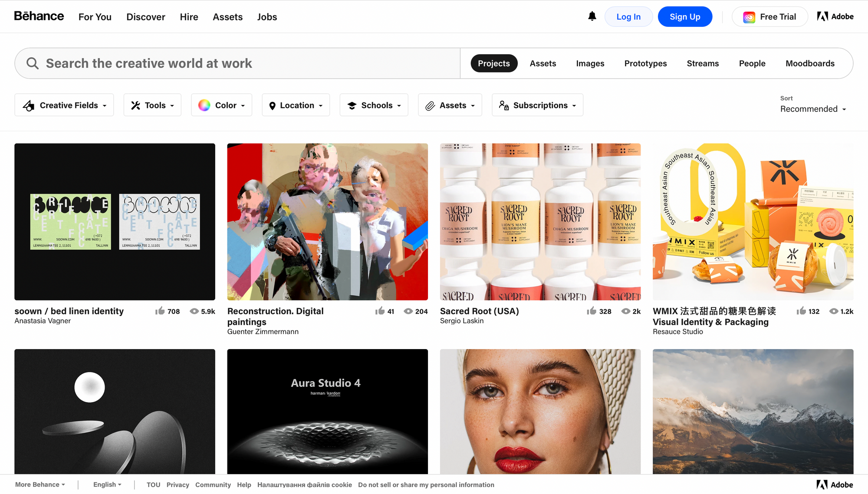Click the search magnifier icon
Screen dimensions: 868x494
(33, 63)
